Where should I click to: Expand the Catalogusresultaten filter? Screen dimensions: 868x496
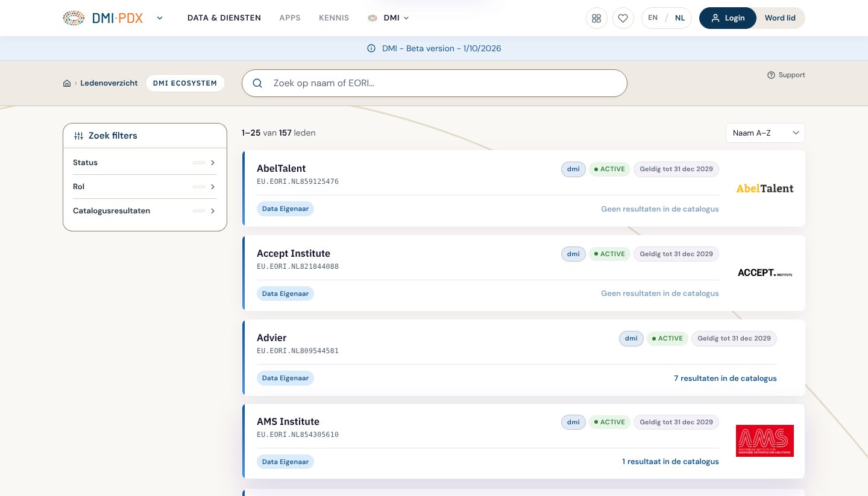145,211
